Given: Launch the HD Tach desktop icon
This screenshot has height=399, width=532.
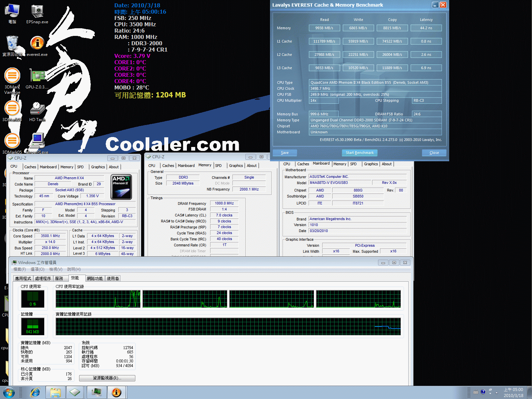Looking at the screenshot, I should (37, 111).
